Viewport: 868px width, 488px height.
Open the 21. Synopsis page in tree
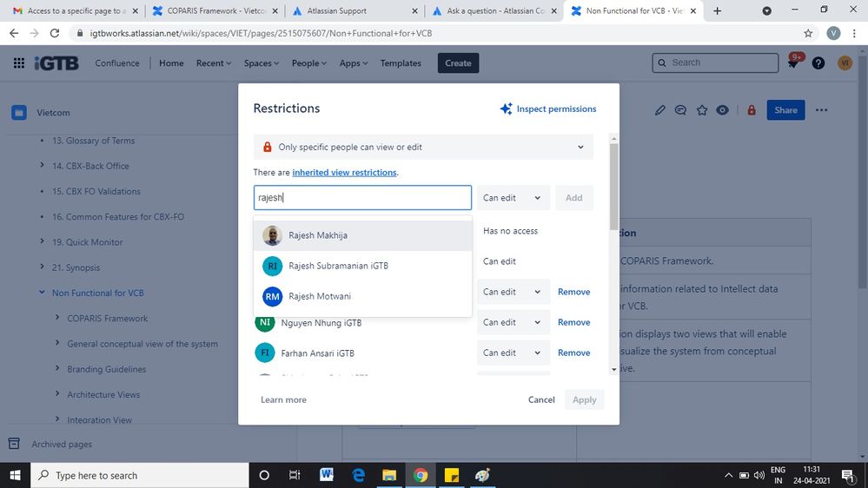click(76, 267)
